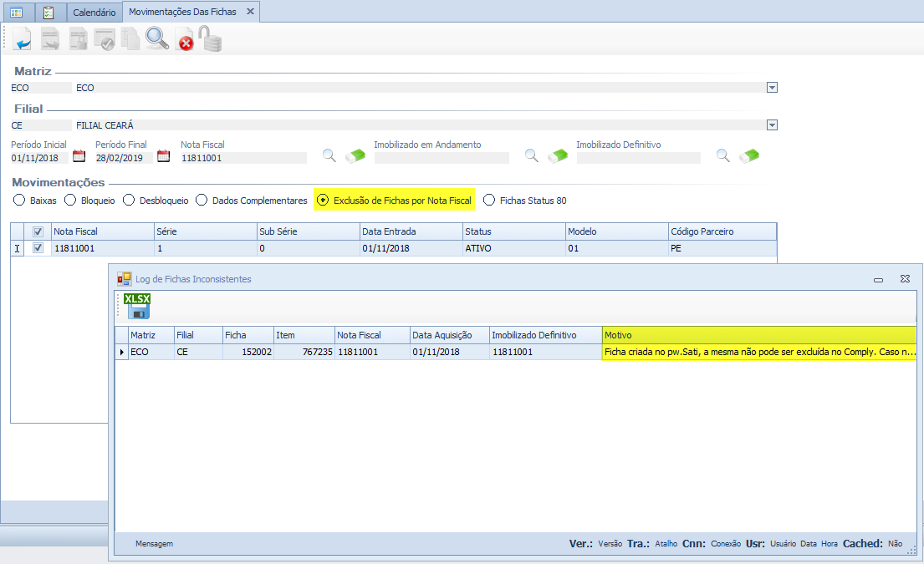The image size is (924, 564).
Task: Click the blue back-arrow document toolbar icon
Action: pos(22,38)
